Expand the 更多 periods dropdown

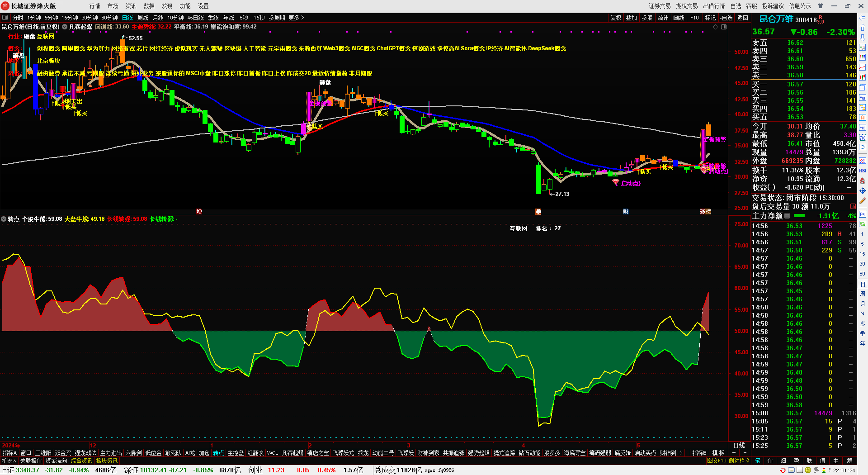coord(296,18)
